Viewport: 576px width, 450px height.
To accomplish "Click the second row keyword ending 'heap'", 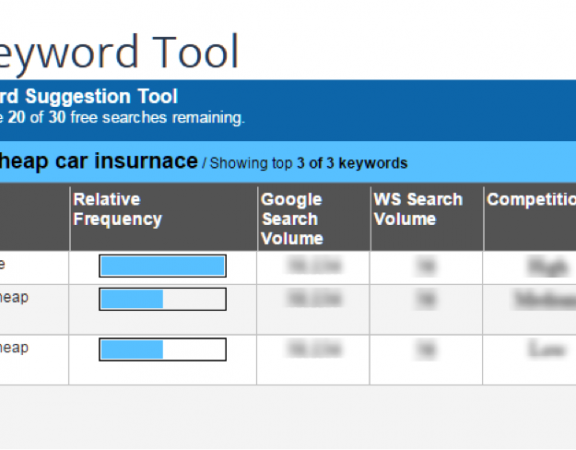I will pyautogui.click(x=14, y=297).
